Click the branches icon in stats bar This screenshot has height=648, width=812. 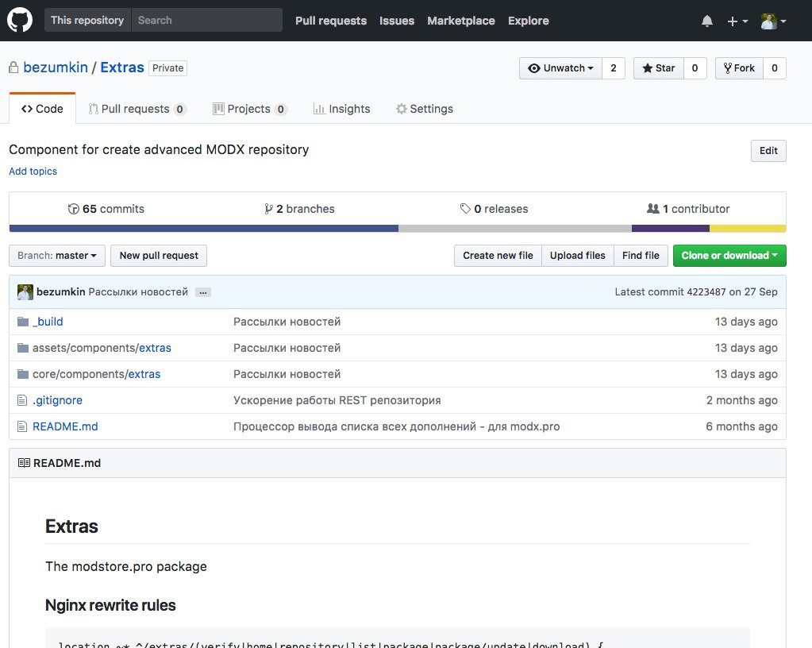click(x=268, y=209)
